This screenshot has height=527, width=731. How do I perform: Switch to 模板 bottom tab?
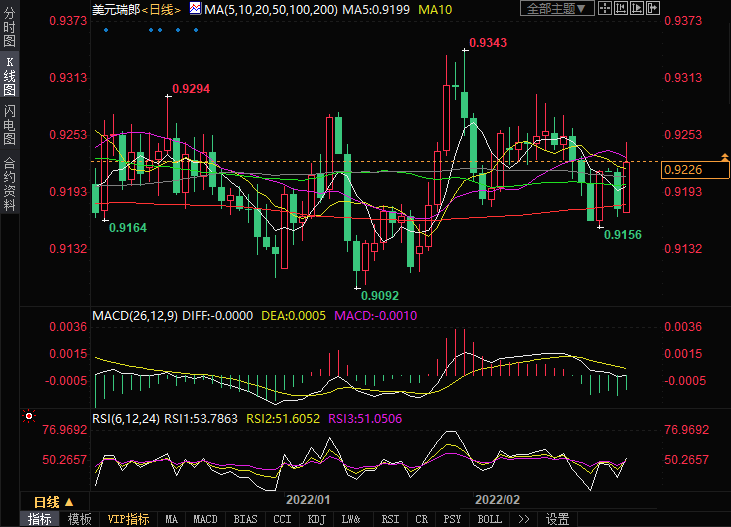tap(80, 519)
